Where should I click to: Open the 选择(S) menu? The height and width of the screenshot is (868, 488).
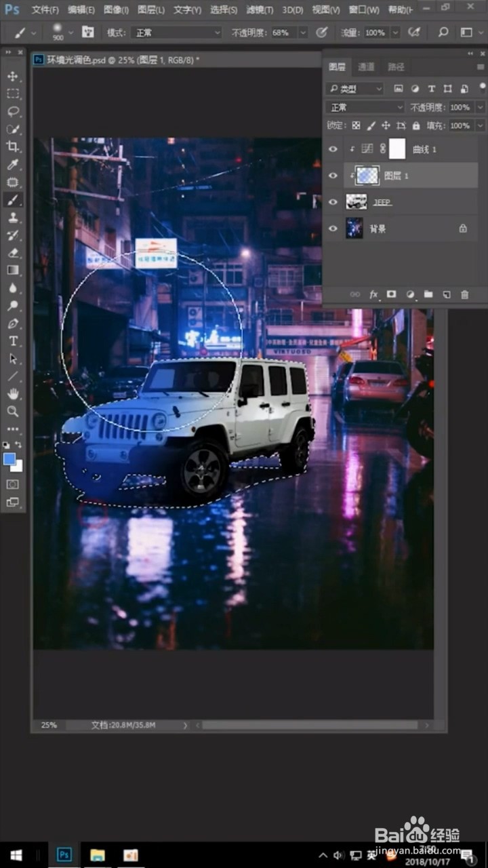click(x=224, y=10)
